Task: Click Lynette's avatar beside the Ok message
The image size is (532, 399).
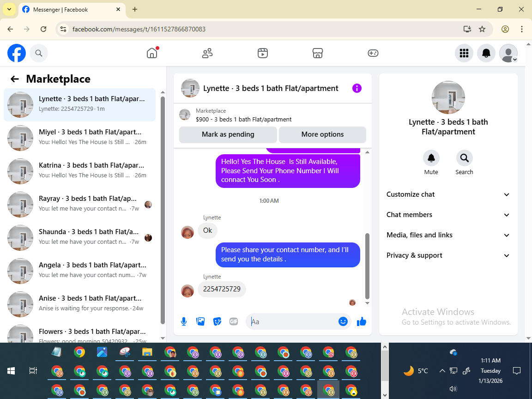Action: click(187, 232)
